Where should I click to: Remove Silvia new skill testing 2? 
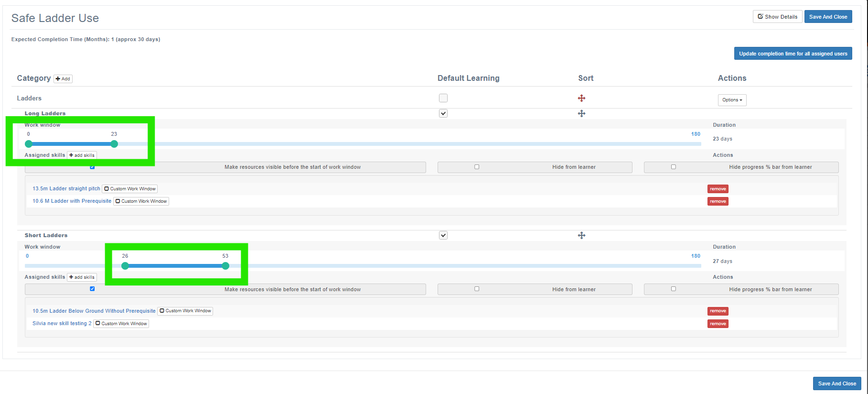(718, 324)
